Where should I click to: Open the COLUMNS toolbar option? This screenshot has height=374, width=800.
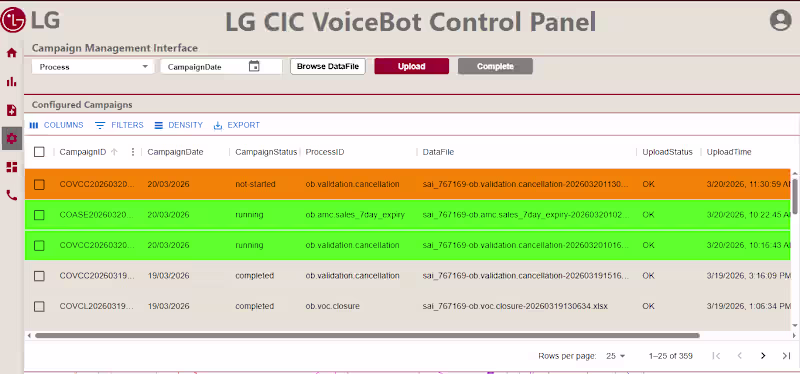(57, 125)
